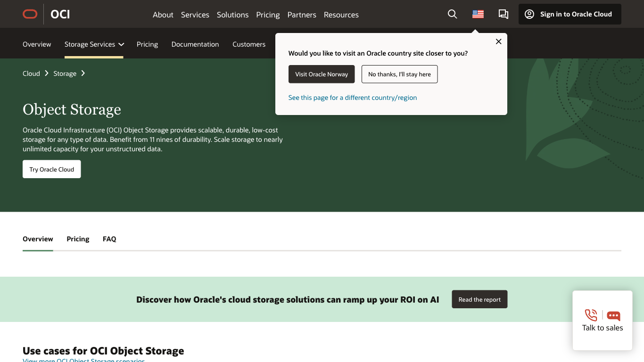Switch to the FAQ tab
644x362 pixels.
pos(109,239)
